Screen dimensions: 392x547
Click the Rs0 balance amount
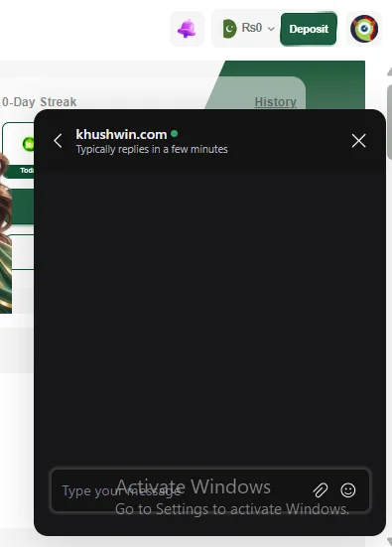251,28
